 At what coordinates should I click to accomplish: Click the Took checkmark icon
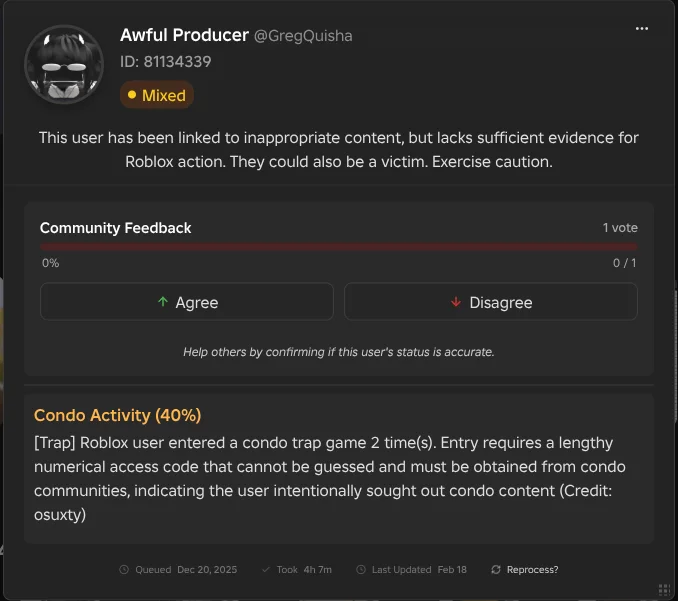pos(266,569)
